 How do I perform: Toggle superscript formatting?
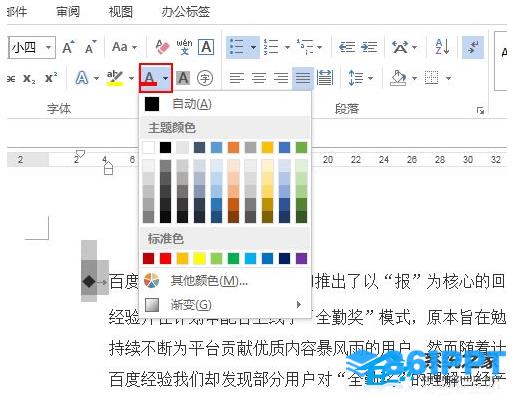click(51, 78)
